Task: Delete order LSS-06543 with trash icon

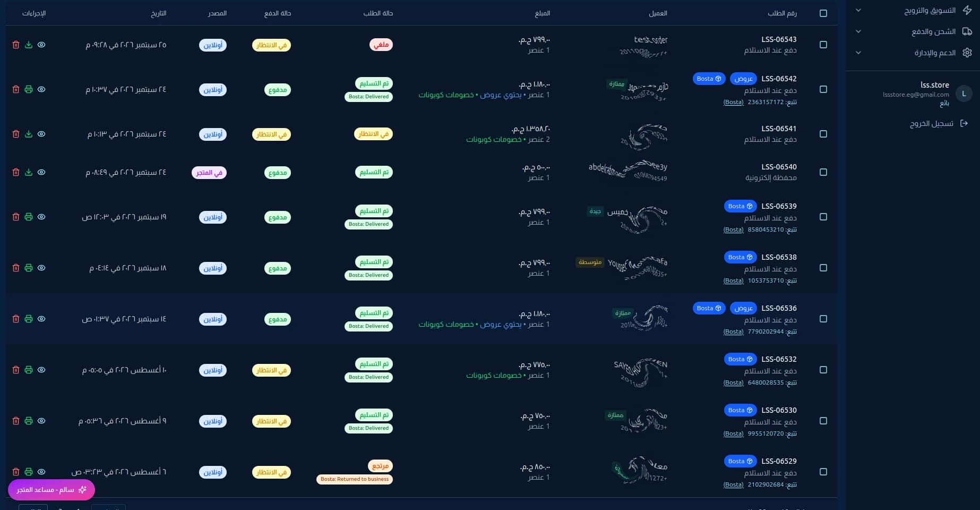Action: (x=16, y=45)
